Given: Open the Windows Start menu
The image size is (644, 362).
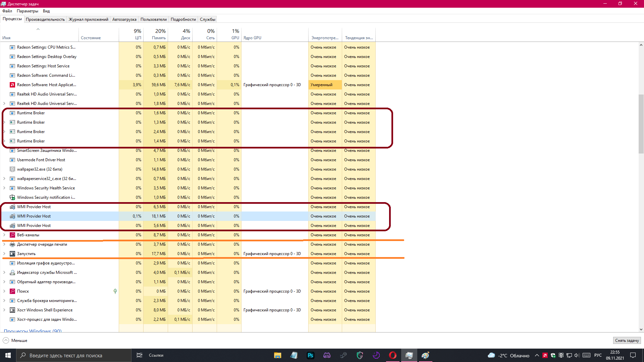Looking at the screenshot, I should [x=8, y=355].
